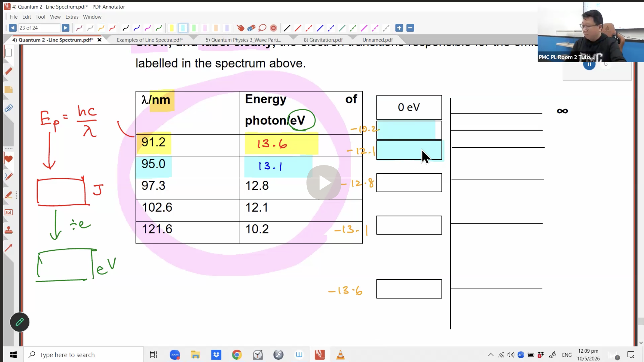
Task: Select the black pen preset
Action: pos(125,28)
